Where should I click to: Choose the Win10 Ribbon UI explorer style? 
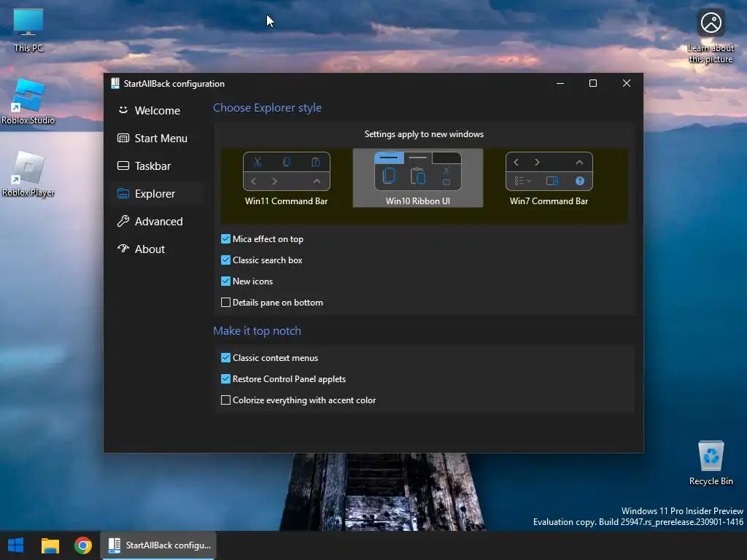pos(418,178)
